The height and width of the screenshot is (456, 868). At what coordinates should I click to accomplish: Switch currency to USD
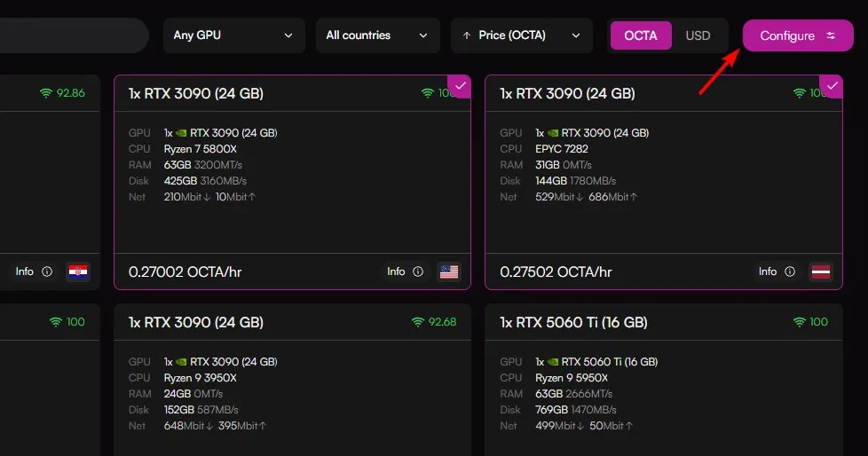(698, 35)
